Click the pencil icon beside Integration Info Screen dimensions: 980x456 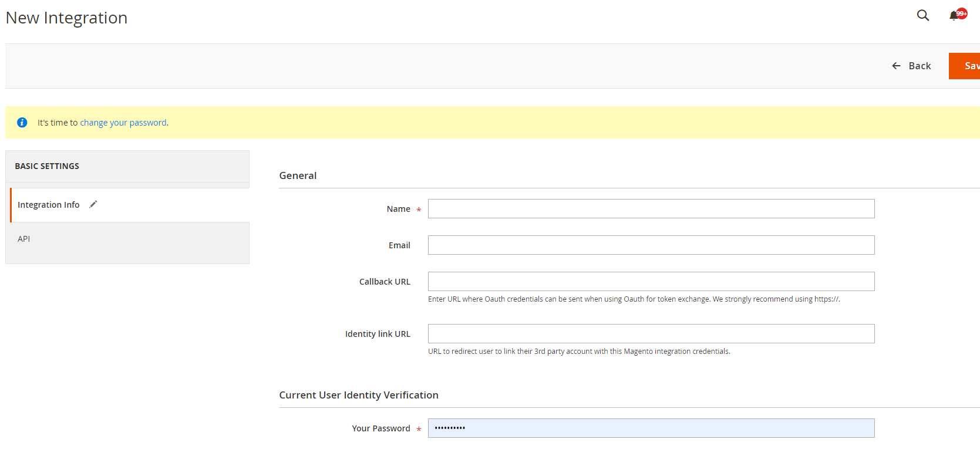click(x=93, y=204)
